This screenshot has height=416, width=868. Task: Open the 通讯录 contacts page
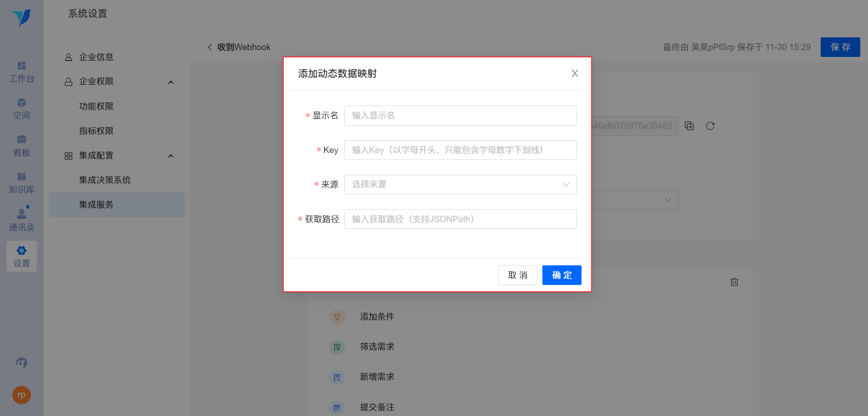tap(21, 220)
